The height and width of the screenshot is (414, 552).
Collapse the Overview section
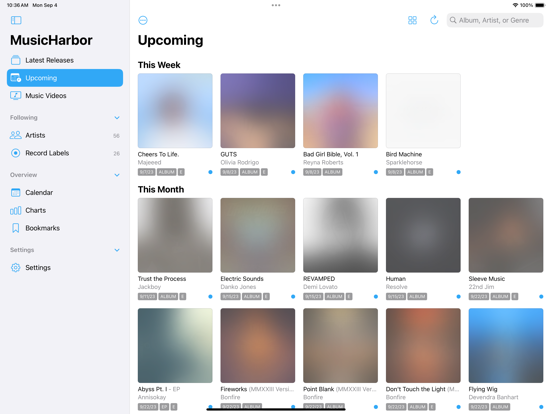pos(117,175)
